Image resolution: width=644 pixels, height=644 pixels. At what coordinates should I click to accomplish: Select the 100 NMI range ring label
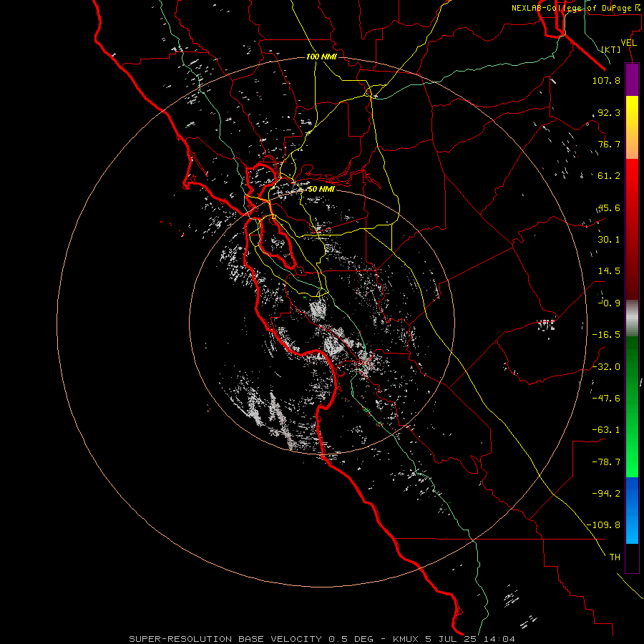tap(321, 57)
